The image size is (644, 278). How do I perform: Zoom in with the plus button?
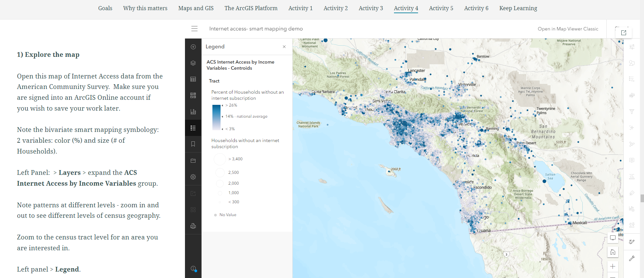tap(612, 267)
